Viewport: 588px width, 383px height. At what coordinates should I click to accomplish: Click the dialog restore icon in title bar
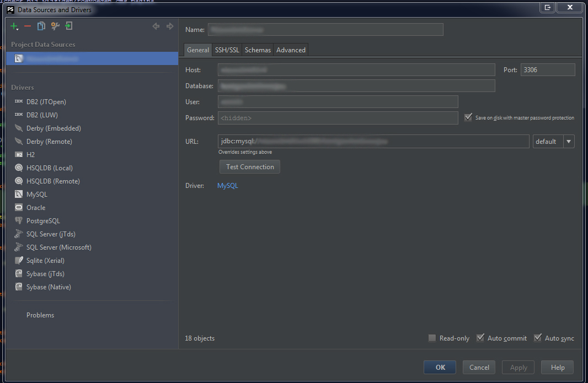(548, 7)
